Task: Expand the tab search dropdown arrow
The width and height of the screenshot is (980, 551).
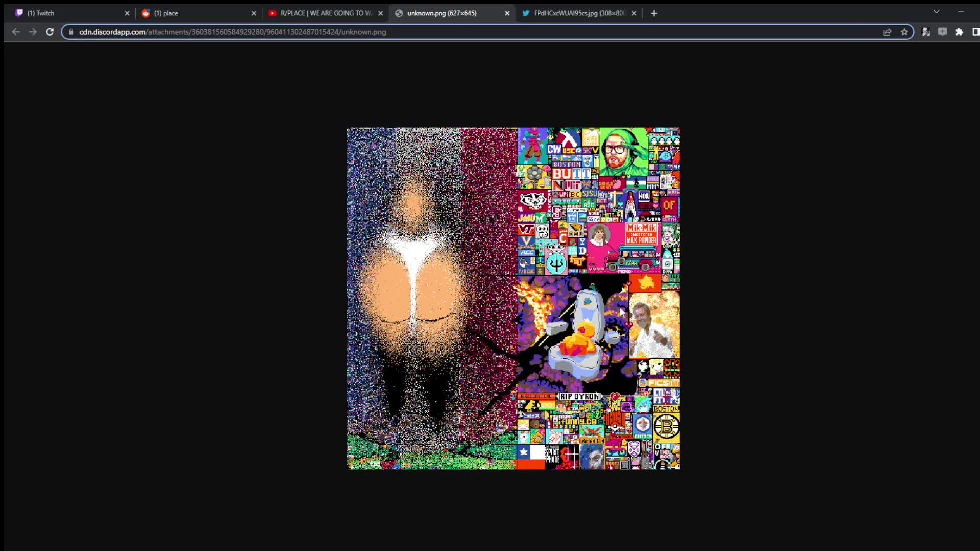Action: click(x=937, y=12)
